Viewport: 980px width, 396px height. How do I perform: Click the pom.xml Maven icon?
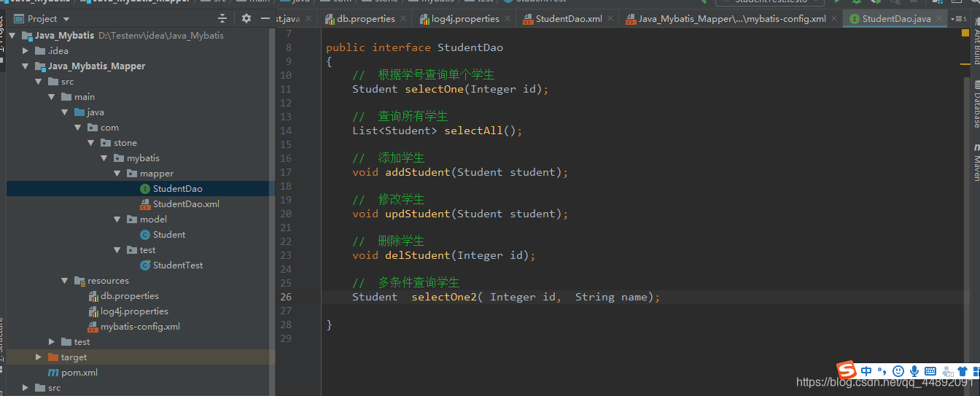tap(53, 372)
